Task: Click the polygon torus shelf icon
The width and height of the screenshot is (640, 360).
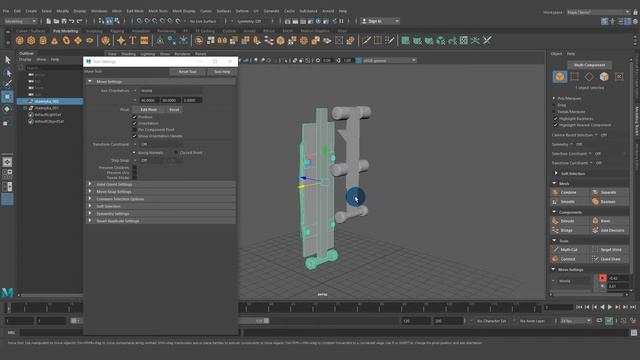Action: (66, 40)
